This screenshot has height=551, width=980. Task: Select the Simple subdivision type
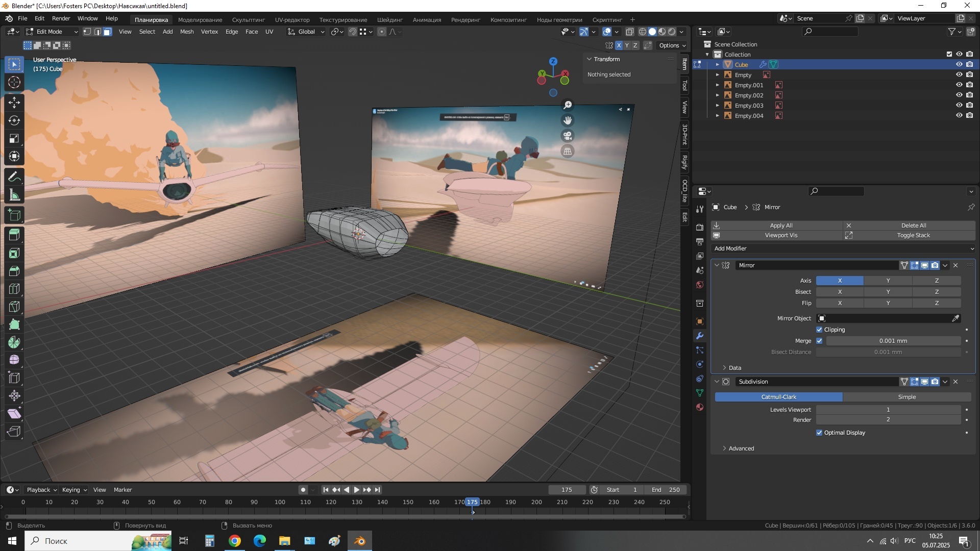pos(906,397)
